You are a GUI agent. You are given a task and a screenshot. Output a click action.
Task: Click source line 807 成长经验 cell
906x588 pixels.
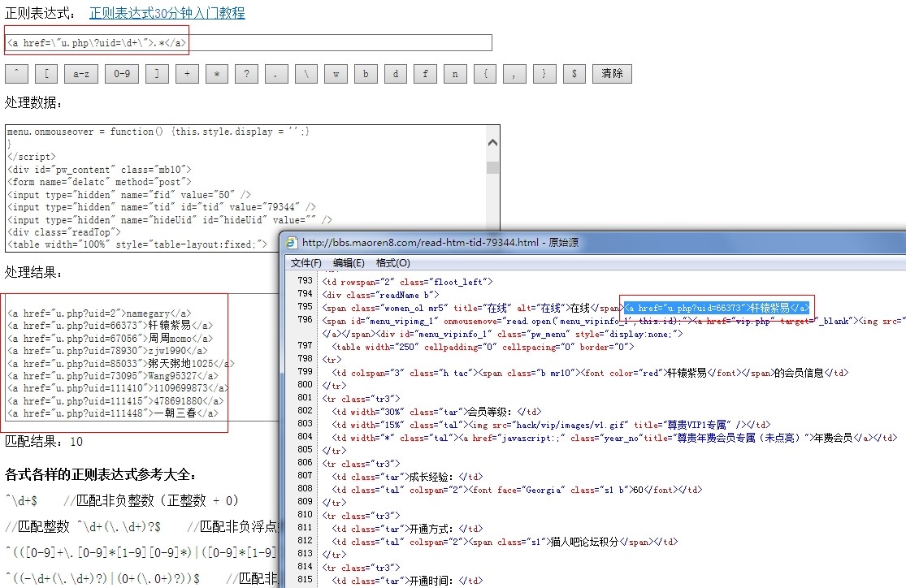[407, 477]
